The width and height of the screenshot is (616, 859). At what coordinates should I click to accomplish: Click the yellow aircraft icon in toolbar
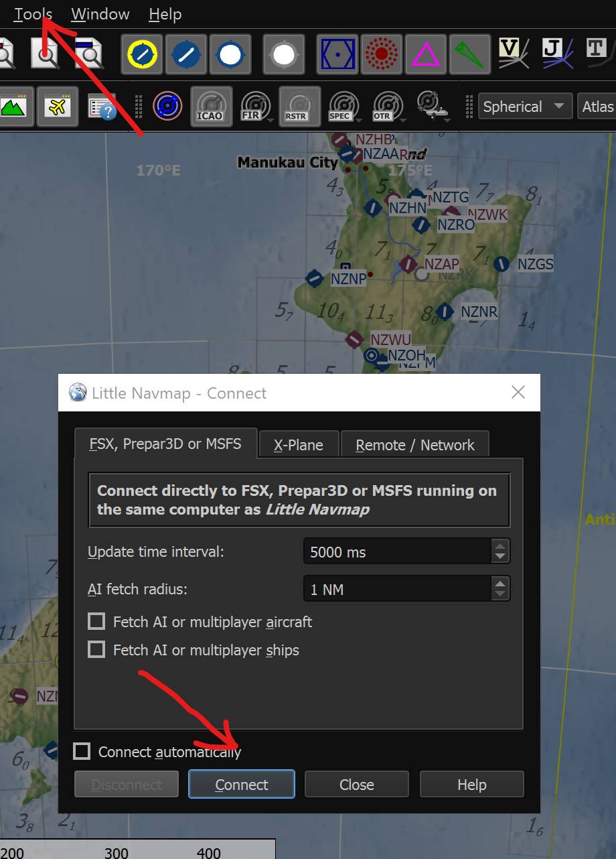coord(57,106)
